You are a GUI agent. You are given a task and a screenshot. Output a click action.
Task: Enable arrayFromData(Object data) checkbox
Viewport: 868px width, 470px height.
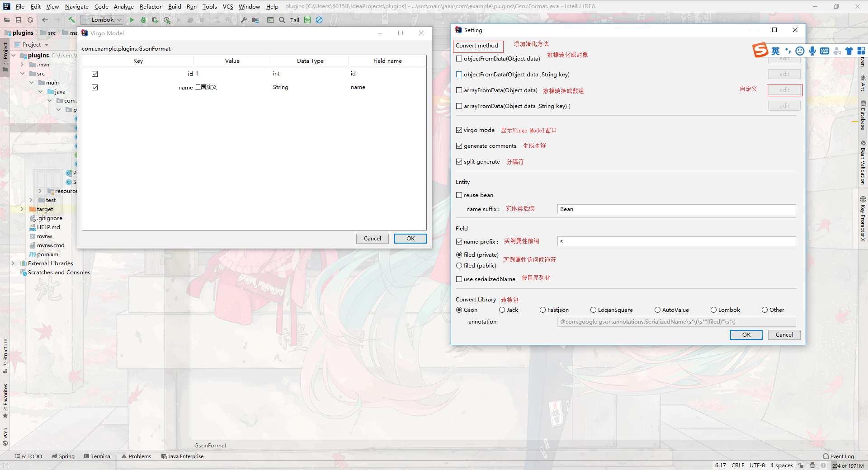(x=459, y=90)
